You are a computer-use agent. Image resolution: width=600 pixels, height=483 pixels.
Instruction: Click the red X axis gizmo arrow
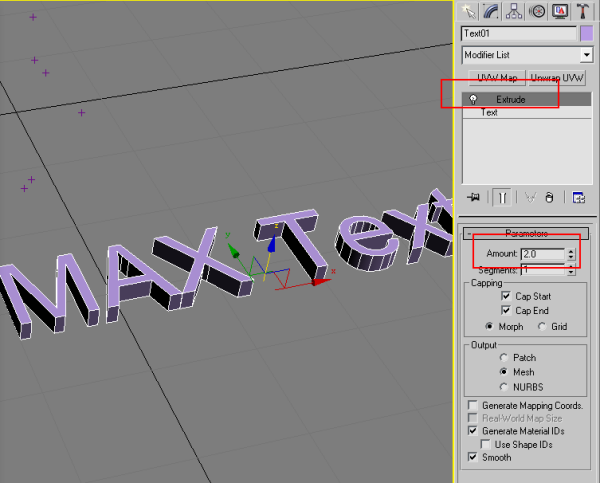[321, 282]
